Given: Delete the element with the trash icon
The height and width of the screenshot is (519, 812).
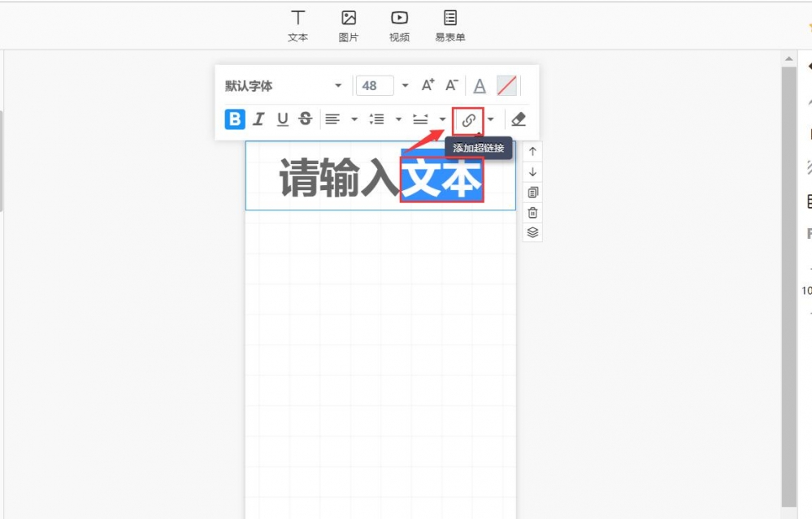Looking at the screenshot, I should pyautogui.click(x=532, y=212).
